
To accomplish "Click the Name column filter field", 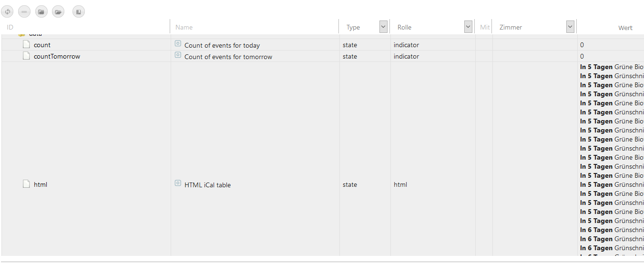I will click(x=253, y=27).
